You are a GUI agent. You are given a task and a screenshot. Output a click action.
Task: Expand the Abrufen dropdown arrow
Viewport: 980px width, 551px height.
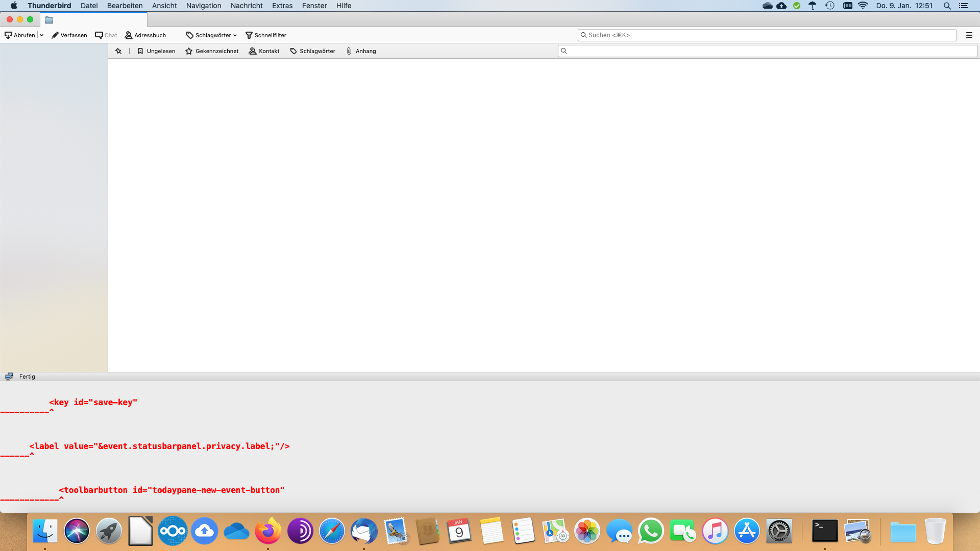tap(41, 35)
